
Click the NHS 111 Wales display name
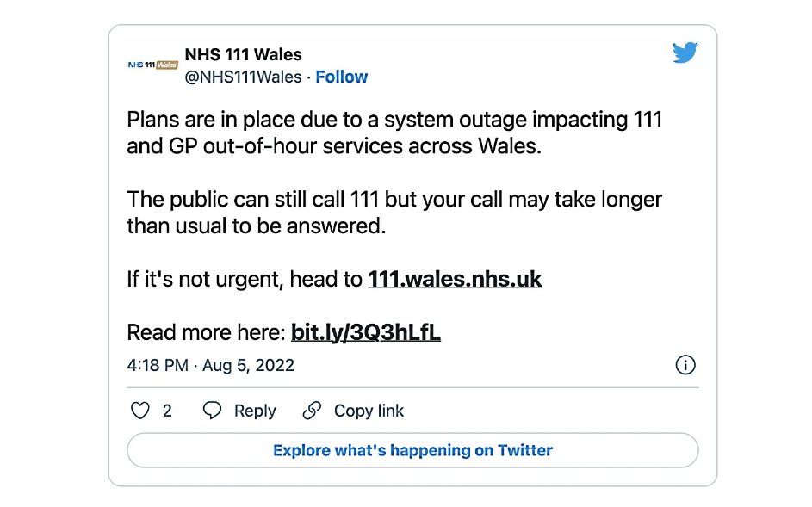point(243,54)
